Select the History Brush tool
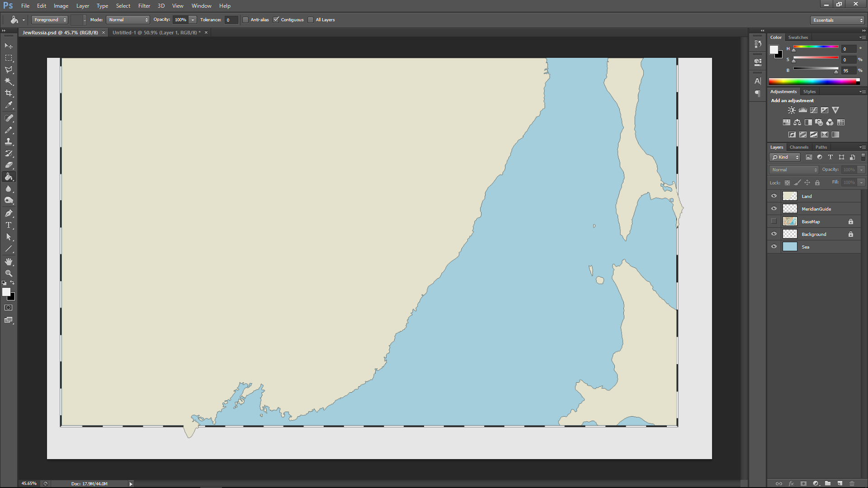 [x=9, y=153]
